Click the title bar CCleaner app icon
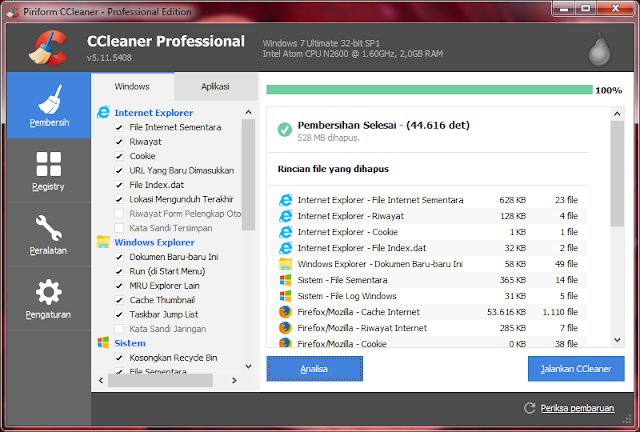Screen dimensions: 640x432 tap(13, 11)
